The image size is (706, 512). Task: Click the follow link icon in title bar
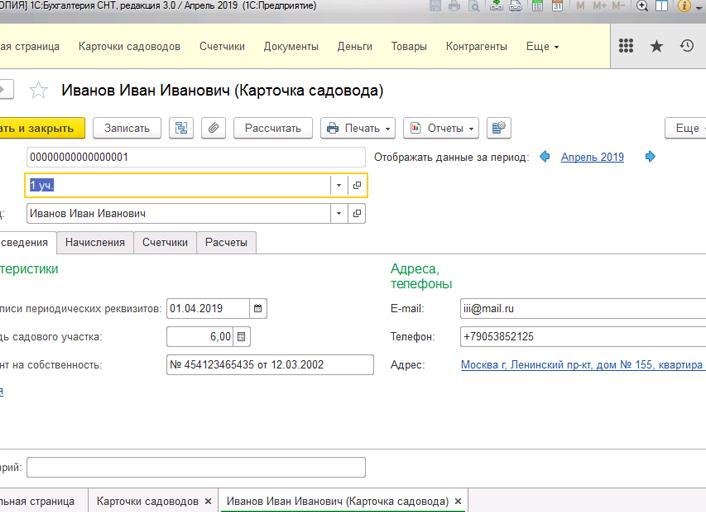pos(516,6)
